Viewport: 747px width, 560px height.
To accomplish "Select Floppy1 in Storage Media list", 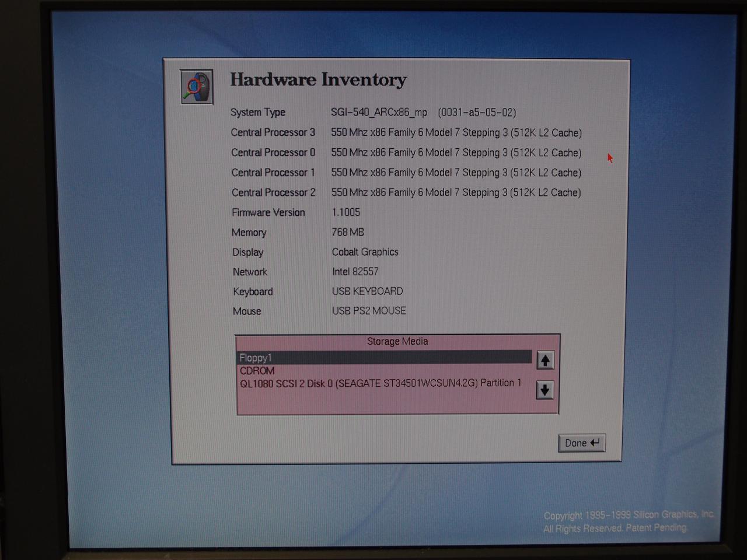I will pos(385,358).
